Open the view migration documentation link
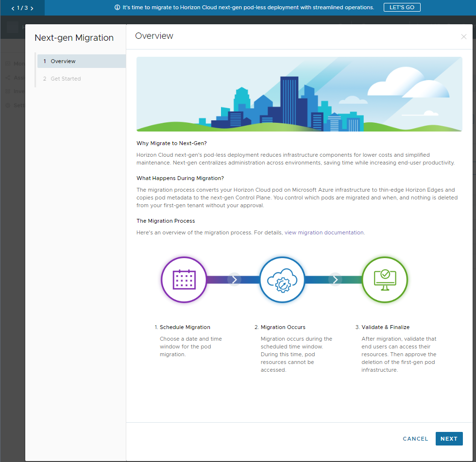Screen dimensions: 476x462 tap(324, 232)
